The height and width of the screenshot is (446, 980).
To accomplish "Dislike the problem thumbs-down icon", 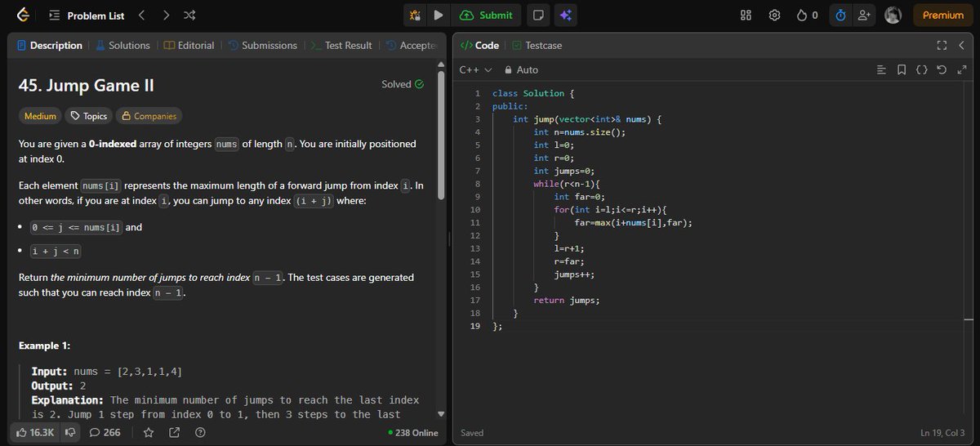I will click(71, 432).
